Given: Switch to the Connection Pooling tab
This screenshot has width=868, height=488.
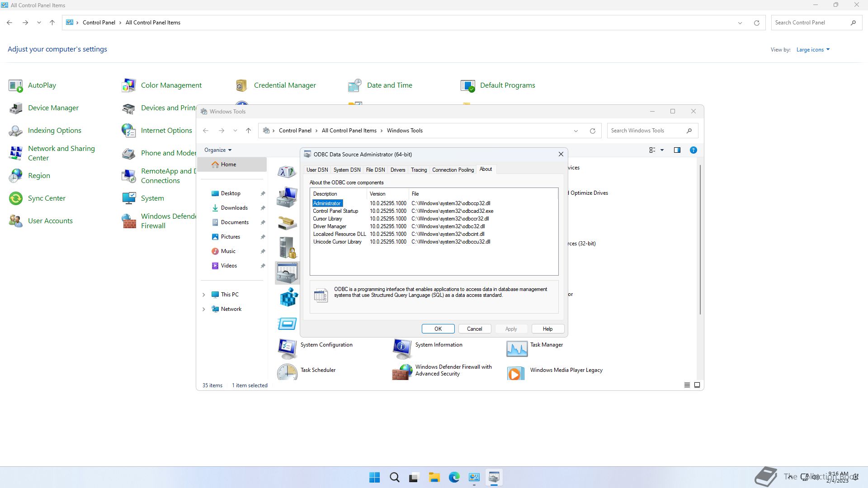Looking at the screenshot, I should [453, 170].
